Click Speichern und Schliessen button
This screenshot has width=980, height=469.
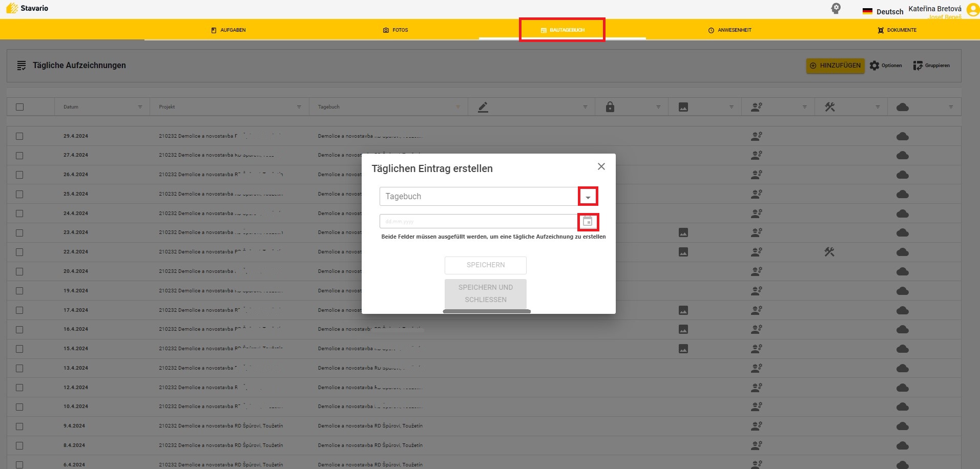[x=486, y=293]
